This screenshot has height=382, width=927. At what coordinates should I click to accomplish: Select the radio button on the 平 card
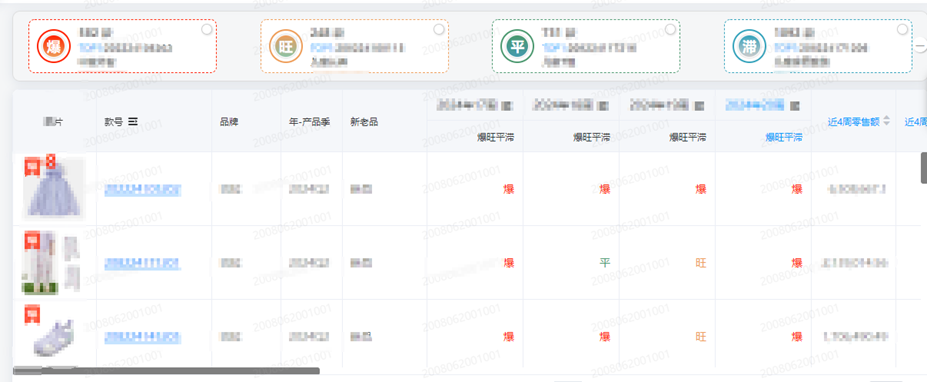670,30
